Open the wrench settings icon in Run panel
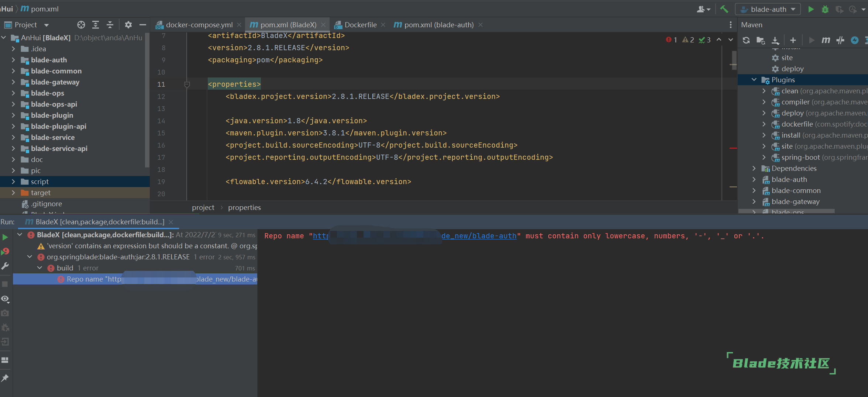Screen dimensions: 868x397 [x=5, y=266]
